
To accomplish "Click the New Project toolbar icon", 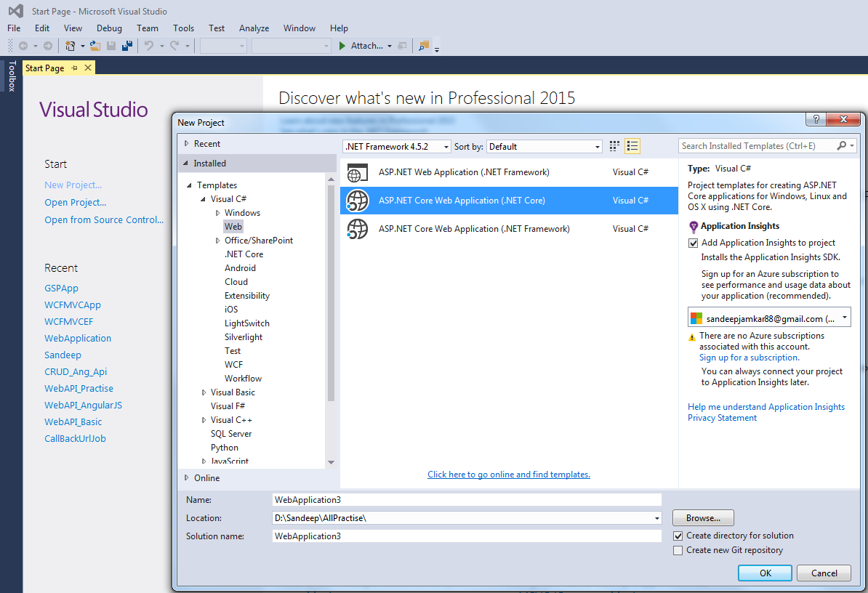I will click(x=70, y=45).
